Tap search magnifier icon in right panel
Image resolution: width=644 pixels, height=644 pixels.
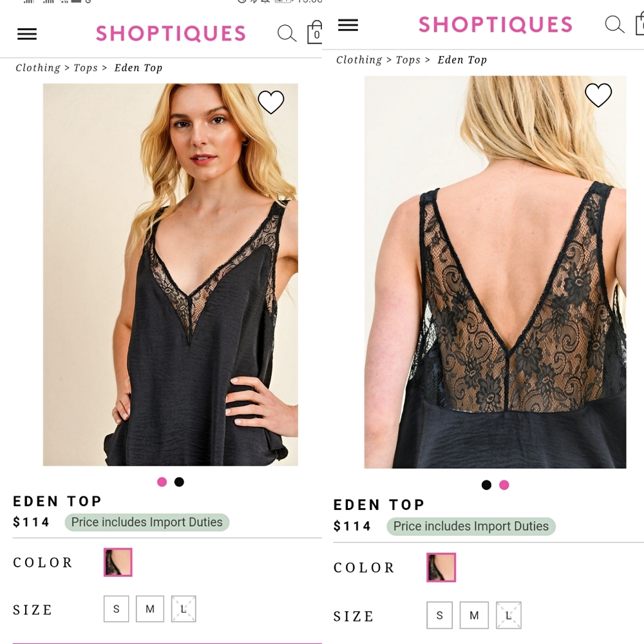pos(614,25)
